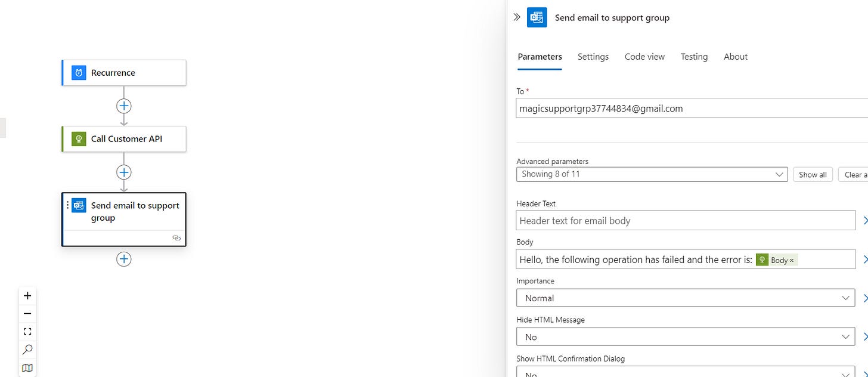Click the fit-to-view icon on the canvas

pyautogui.click(x=27, y=331)
